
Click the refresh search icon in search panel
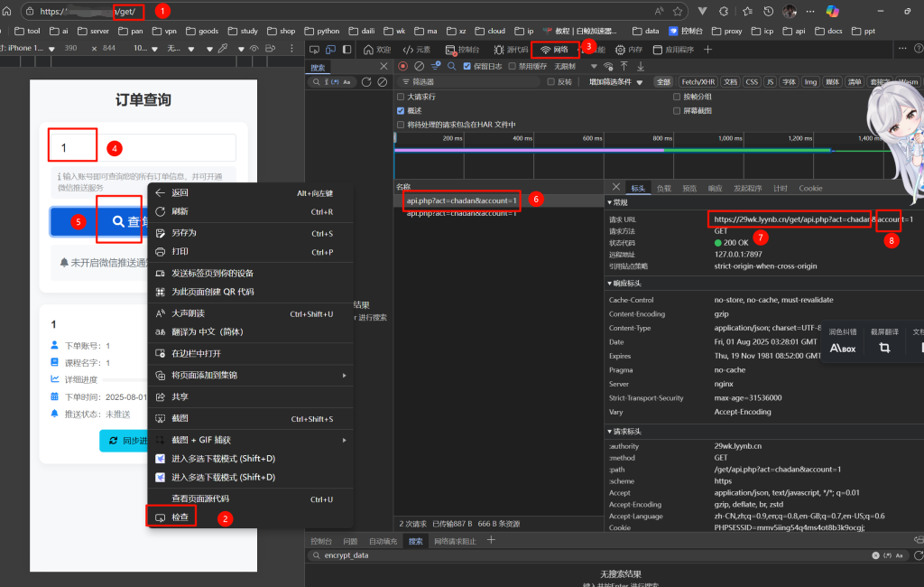tap(366, 82)
